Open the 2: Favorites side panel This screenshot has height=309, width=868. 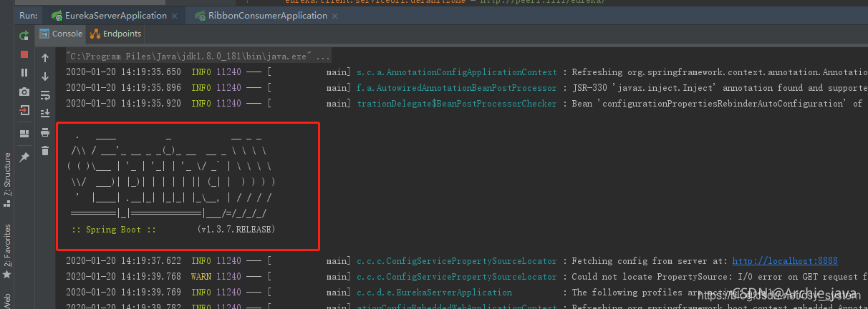click(x=7, y=250)
